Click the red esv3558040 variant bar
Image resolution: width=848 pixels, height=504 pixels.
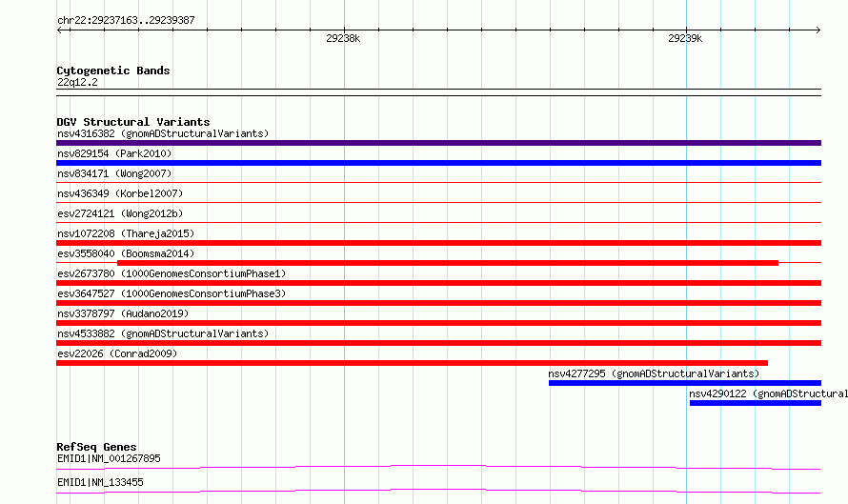(x=448, y=263)
